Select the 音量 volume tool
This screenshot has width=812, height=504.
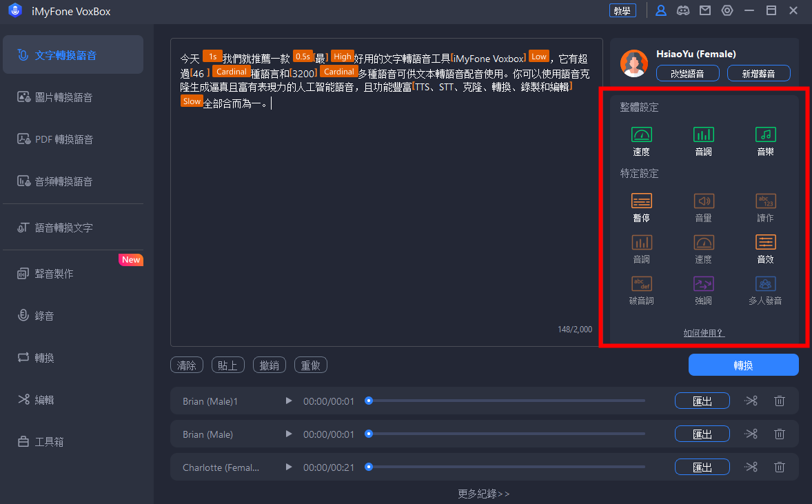pos(703,208)
